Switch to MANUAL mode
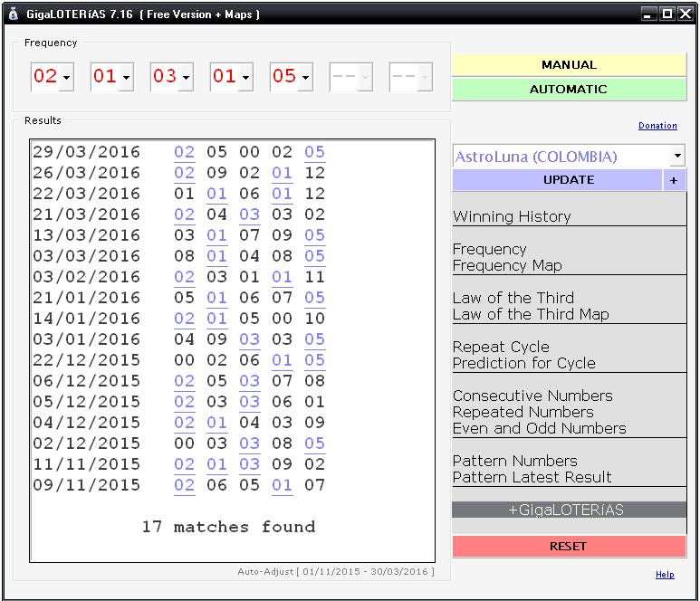The height and width of the screenshot is (601, 700). (569, 65)
